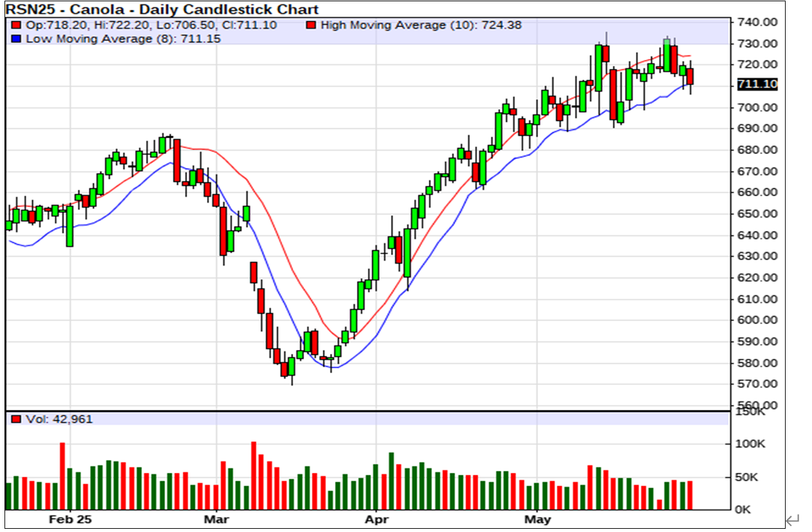Screen dimensions: 812x532
Task: Click the 100K volume axis label
Action: 750,444
